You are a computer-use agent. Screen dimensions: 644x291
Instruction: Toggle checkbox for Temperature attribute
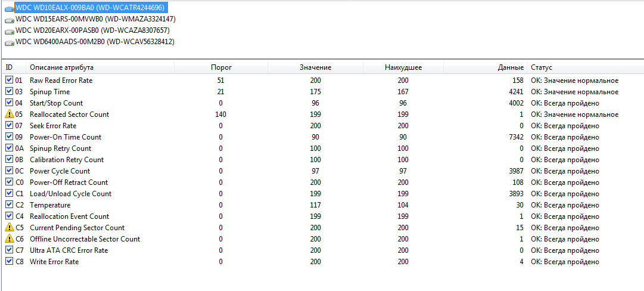coord(9,205)
